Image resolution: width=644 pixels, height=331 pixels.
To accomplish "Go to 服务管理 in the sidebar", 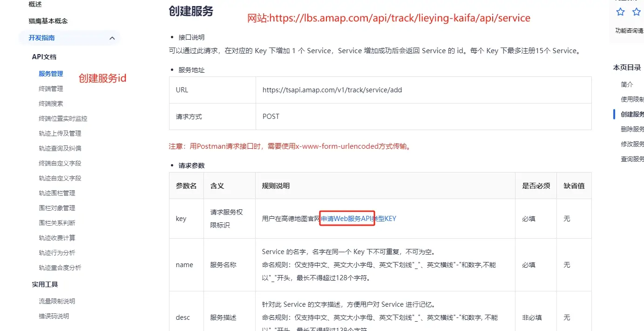I will click(51, 74).
